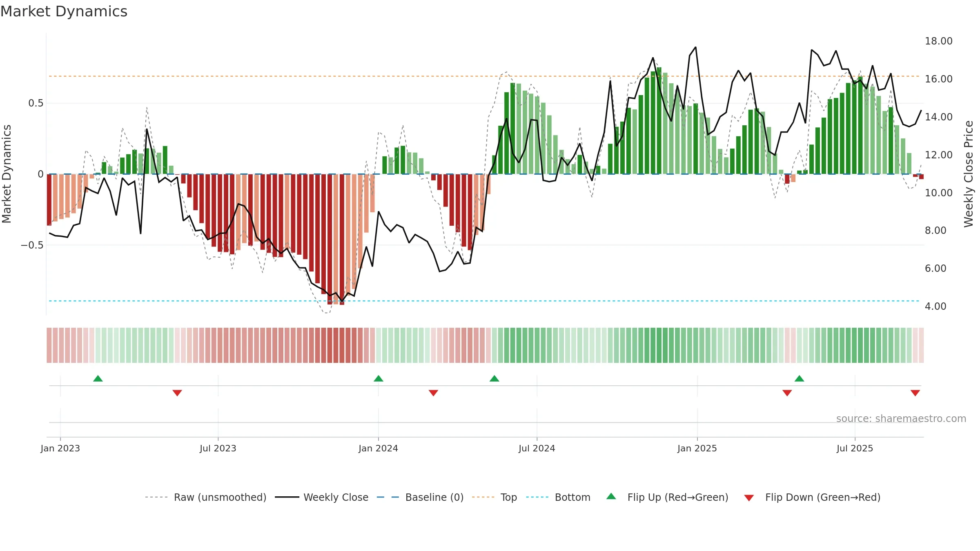Toggle the Raw (unsmoothed) legend entry
The width and height of the screenshot is (980, 551).
point(206,497)
